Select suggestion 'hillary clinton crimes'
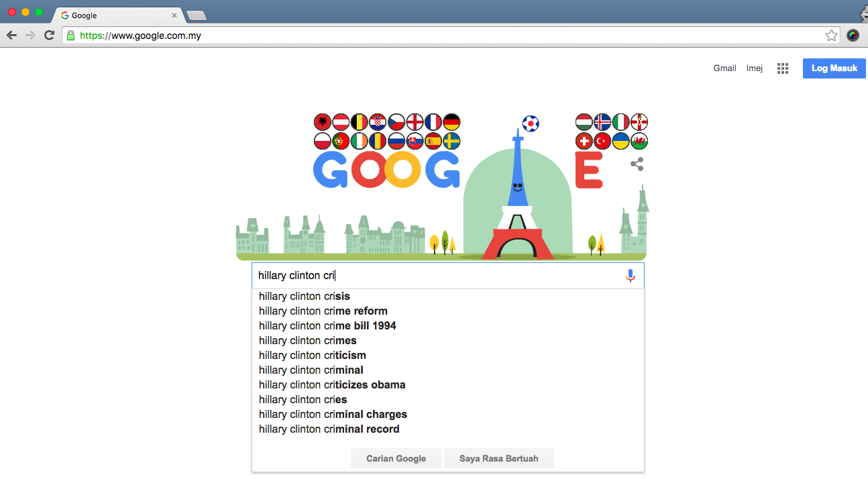 pyautogui.click(x=448, y=341)
